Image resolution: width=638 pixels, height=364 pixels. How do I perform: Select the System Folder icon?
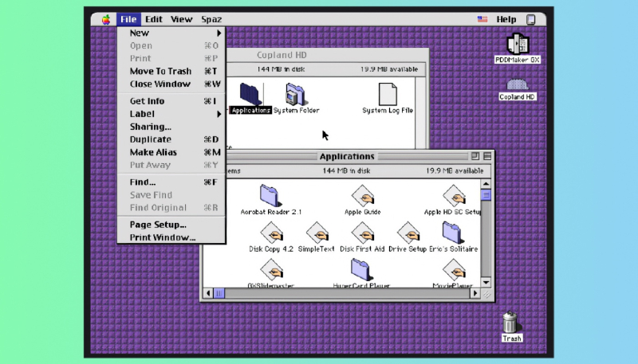click(x=295, y=94)
